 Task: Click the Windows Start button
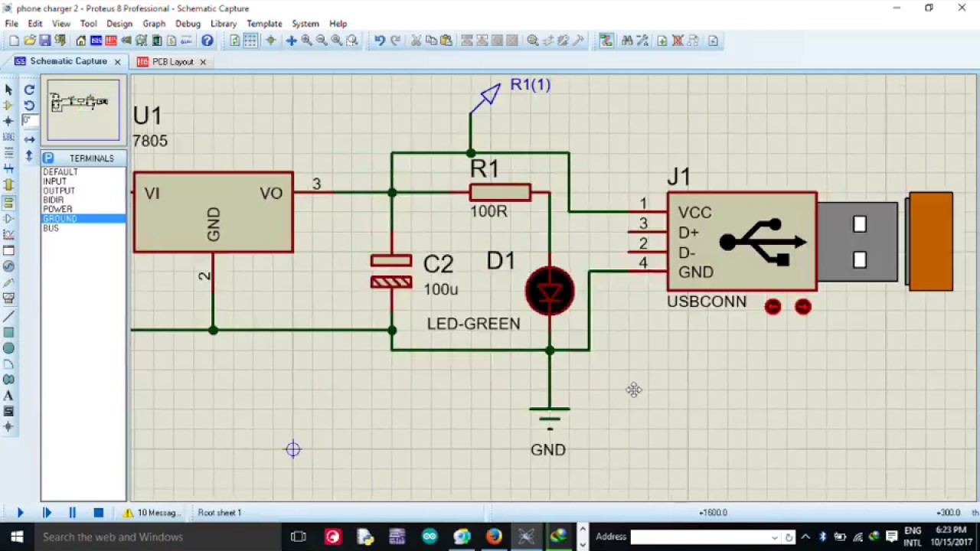tap(16, 536)
